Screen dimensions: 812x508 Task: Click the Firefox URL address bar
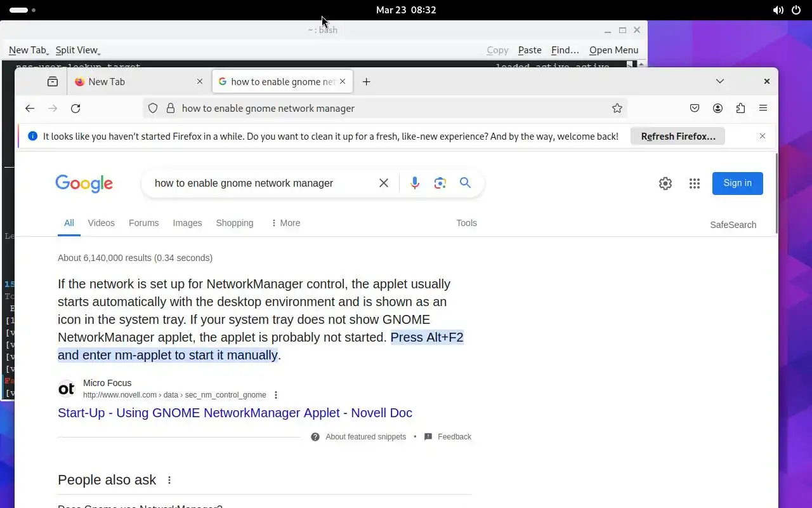tap(384, 109)
